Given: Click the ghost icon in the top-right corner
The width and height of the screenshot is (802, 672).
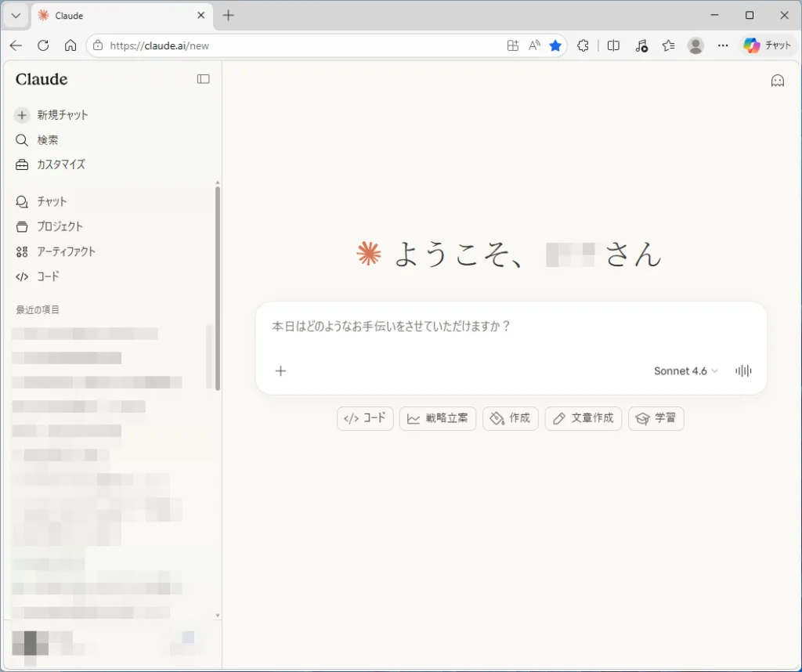Looking at the screenshot, I should pyautogui.click(x=777, y=80).
